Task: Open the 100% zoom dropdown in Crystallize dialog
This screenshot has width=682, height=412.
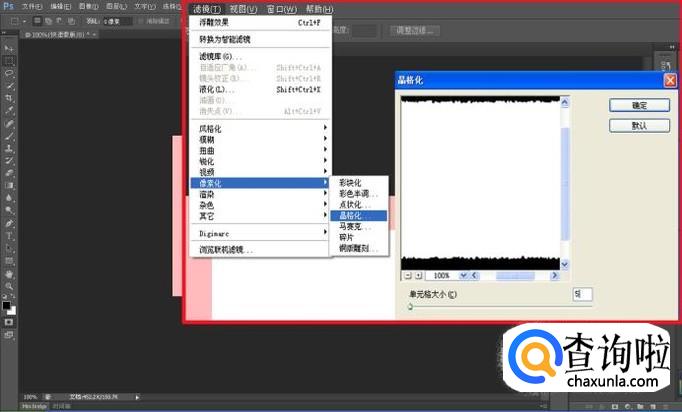Action: (463, 275)
